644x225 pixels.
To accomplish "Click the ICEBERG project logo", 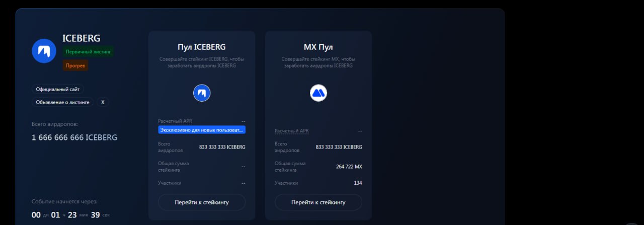I will point(44,51).
